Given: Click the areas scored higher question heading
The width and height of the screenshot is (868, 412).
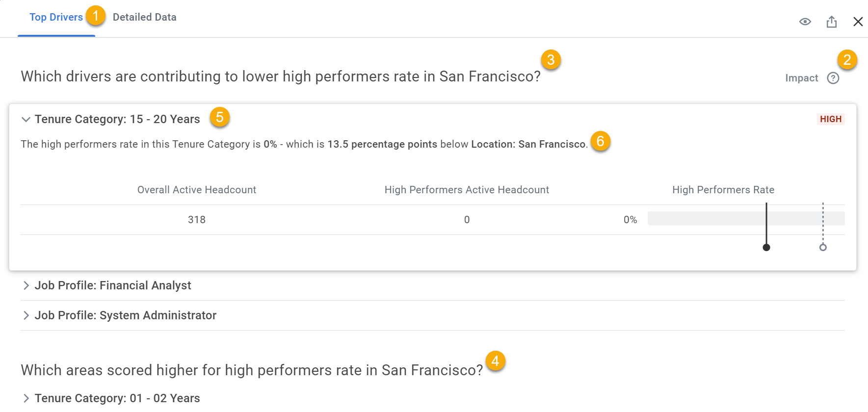Looking at the screenshot, I should [x=252, y=370].
